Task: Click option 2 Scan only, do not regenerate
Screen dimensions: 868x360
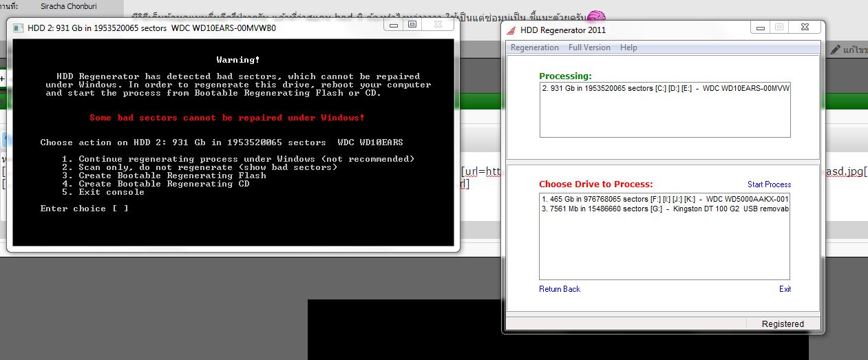Action: (200, 167)
